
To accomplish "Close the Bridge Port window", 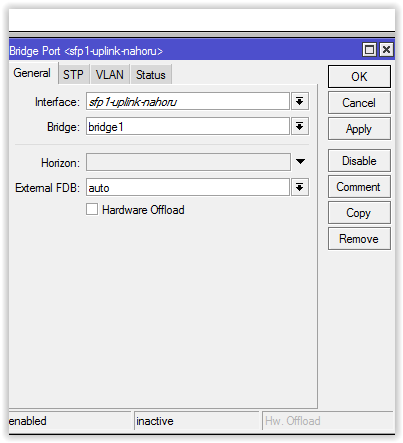I will pyautogui.click(x=386, y=50).
